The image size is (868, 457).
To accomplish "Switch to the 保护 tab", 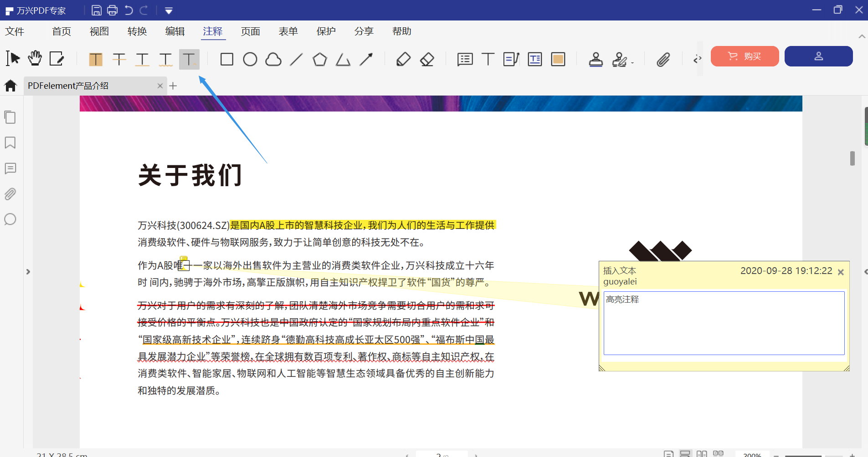I will point(326,31).
